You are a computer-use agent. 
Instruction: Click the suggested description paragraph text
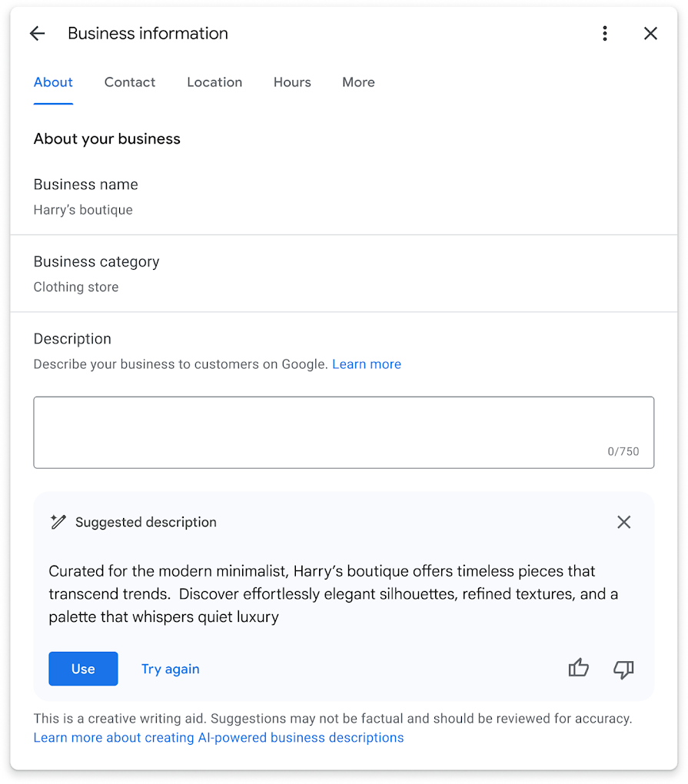pyautogui.click(x=334, y=594)
